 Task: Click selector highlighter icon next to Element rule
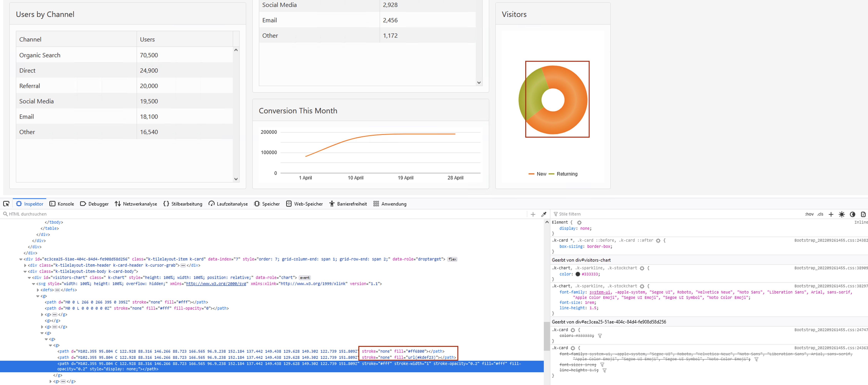579,222
